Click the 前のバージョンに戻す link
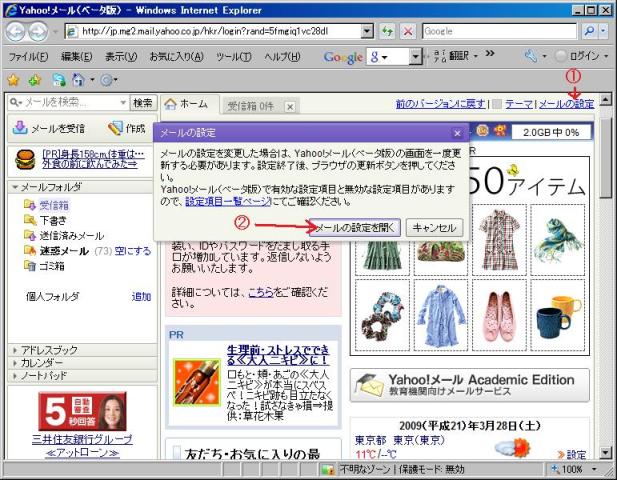This screenshot has height=480, width=617. pyautogui.click(x=440, y=104)
